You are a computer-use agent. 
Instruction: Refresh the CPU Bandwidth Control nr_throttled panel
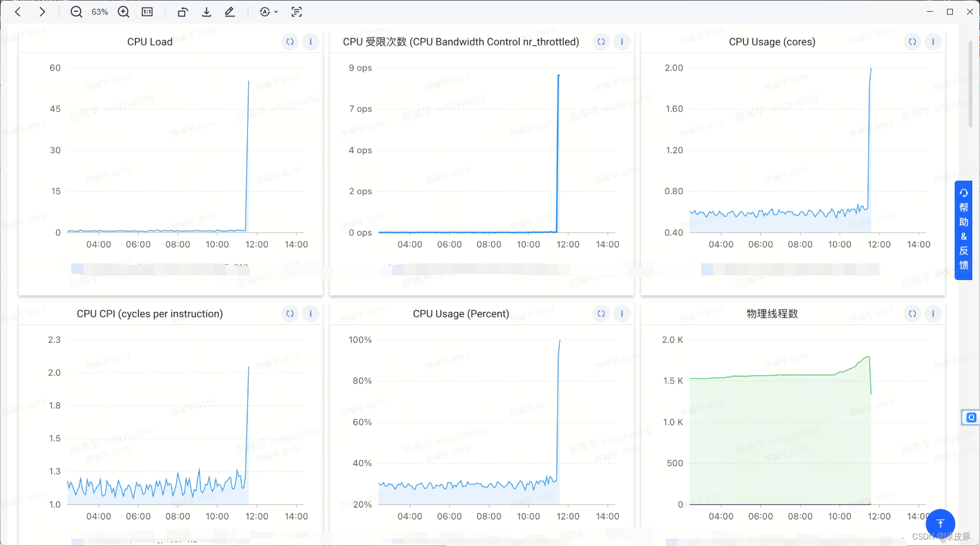click(601, 42)
